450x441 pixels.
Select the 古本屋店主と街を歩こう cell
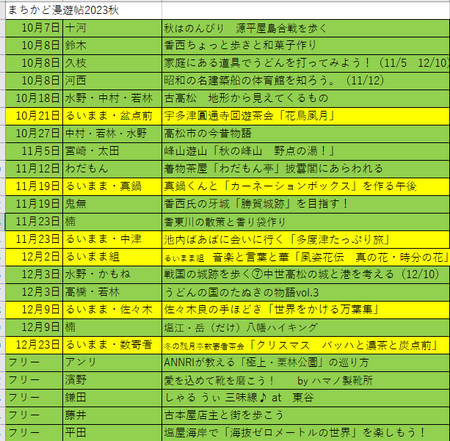pos(306,416)
